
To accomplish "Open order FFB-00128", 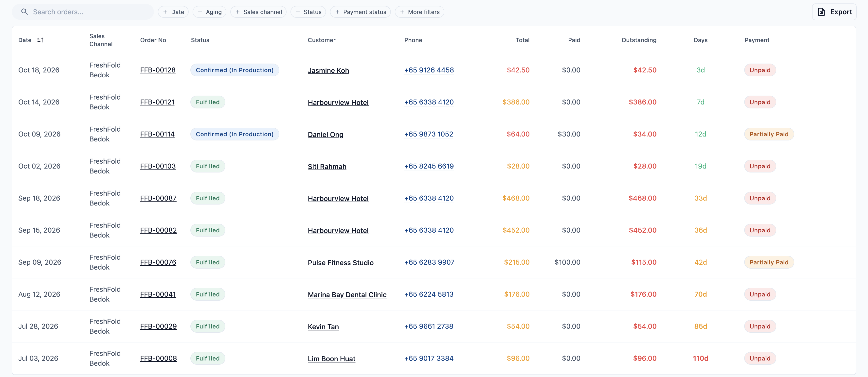I will click(x=158, y=70).
